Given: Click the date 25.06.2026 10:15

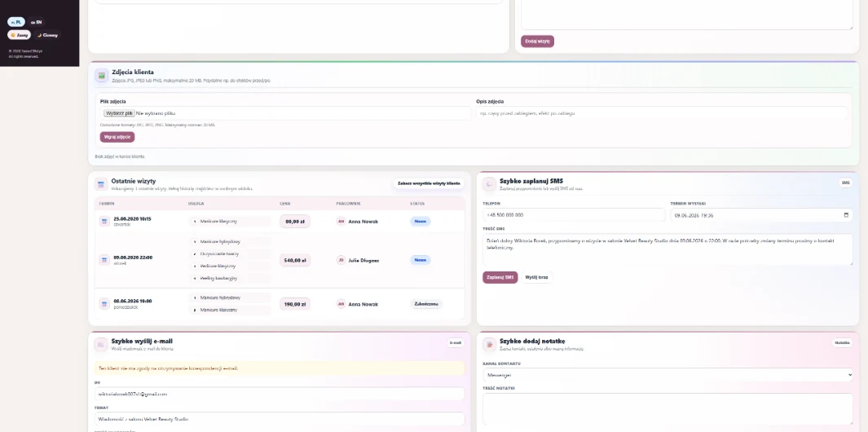Looking at the screenshot, I should (132, 218).
